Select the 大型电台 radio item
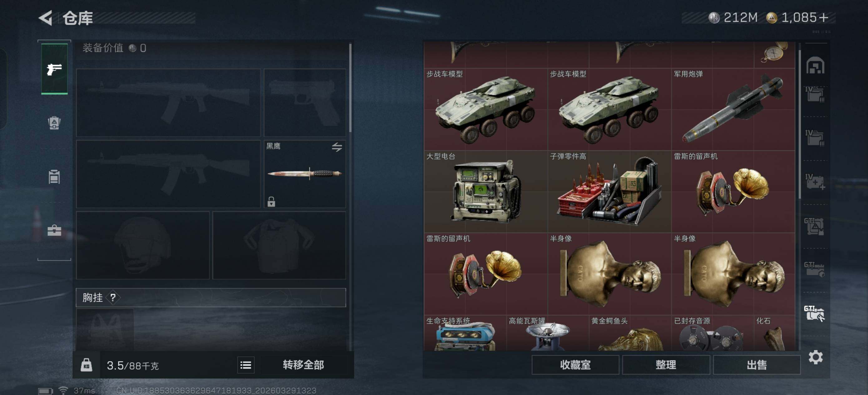The height and width of the screenshot is (395, 868). (x=486, y=191)
